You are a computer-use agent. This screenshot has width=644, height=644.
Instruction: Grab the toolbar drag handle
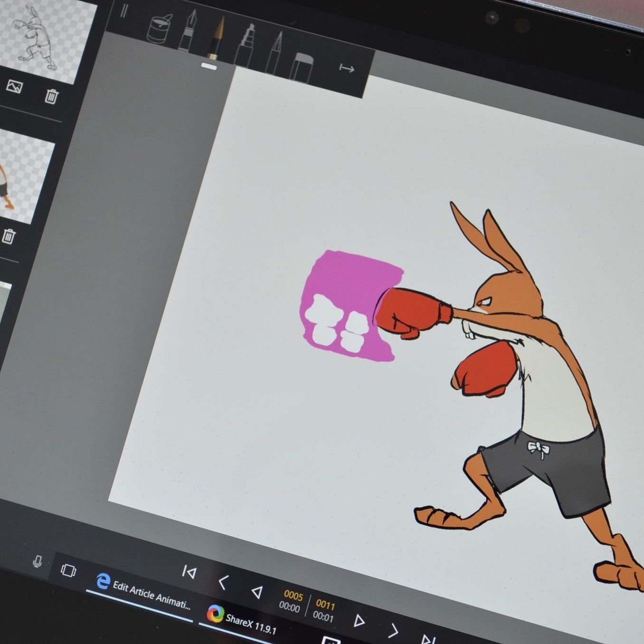pyautogui.click(x=124, y=11)
